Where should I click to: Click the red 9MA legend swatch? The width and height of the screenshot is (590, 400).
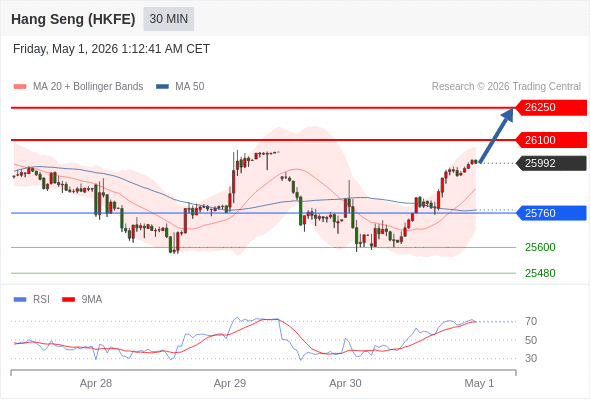point(68,300)
